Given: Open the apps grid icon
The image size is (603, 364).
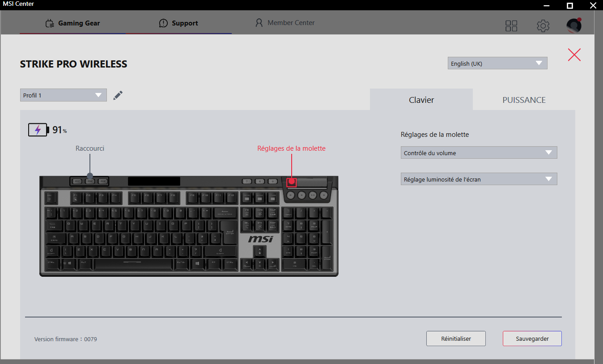Looking at the screenshot, I should (x=511, y=26).
